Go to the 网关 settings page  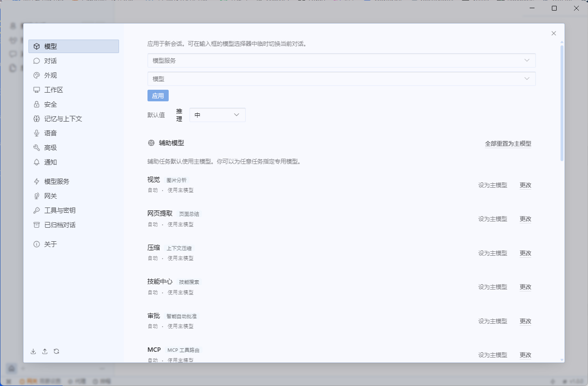tap(74, 196)
